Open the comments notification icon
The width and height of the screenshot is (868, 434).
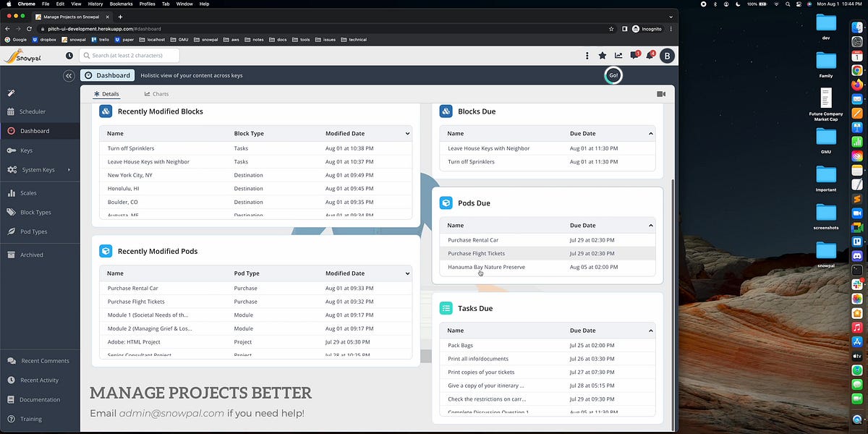634,56
